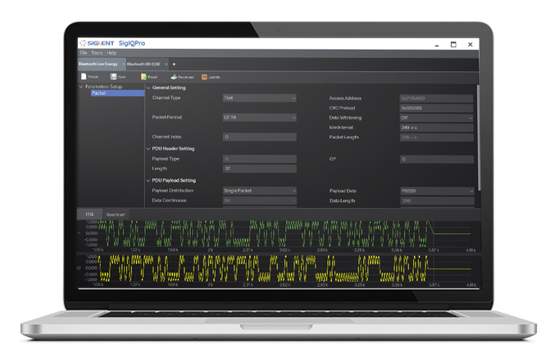Click the PDU Length input field
Viewport: 560px width, 363px height.
(260, 169)
